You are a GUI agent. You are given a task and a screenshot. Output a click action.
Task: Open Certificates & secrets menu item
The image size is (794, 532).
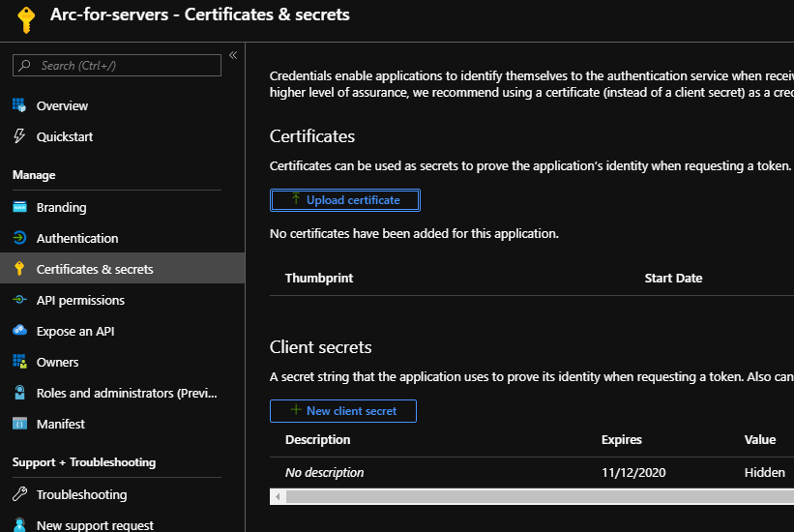tap(95, 269)
